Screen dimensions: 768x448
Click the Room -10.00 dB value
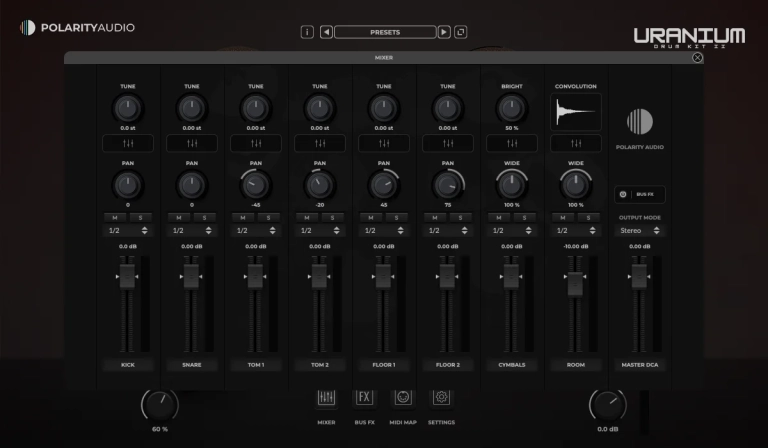(576, 246)
